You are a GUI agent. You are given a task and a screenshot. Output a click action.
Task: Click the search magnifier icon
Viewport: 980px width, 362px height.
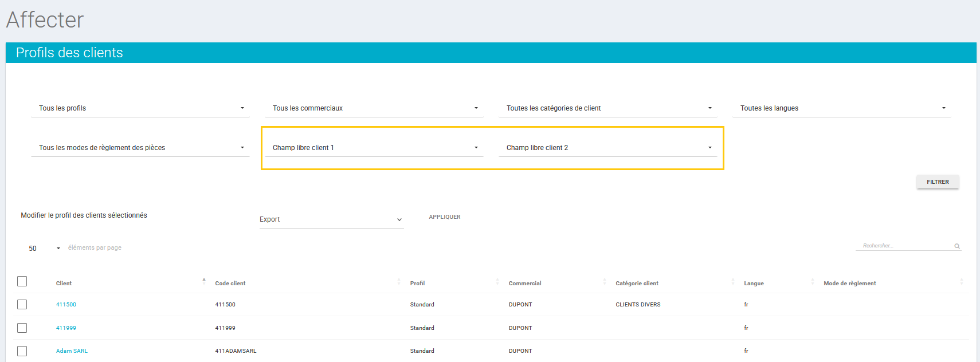point(957,246)
